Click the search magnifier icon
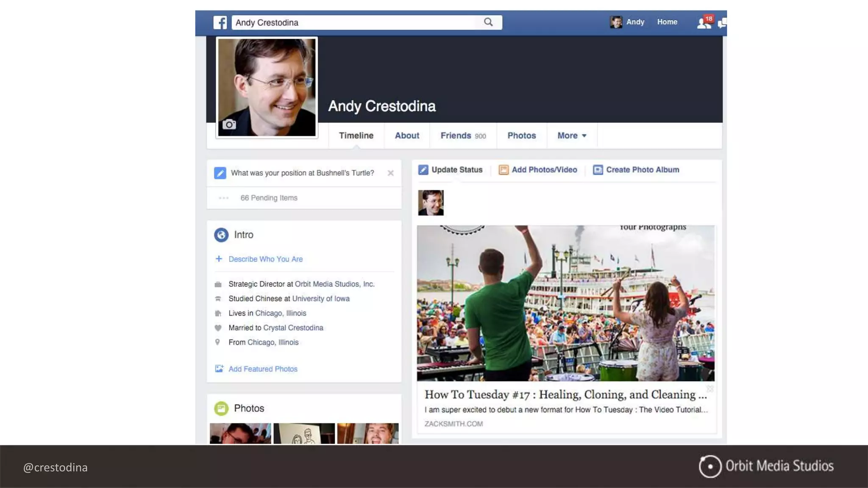 tap(488, 22)
